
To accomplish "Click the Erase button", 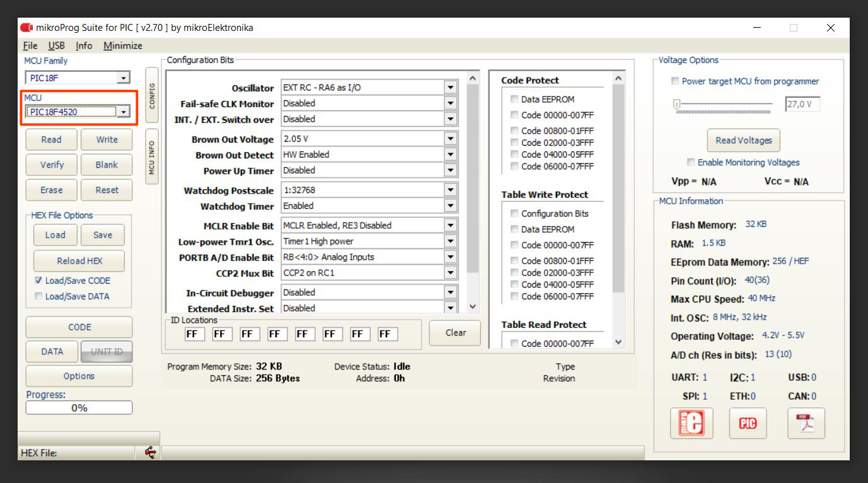I will coord(52,190).
